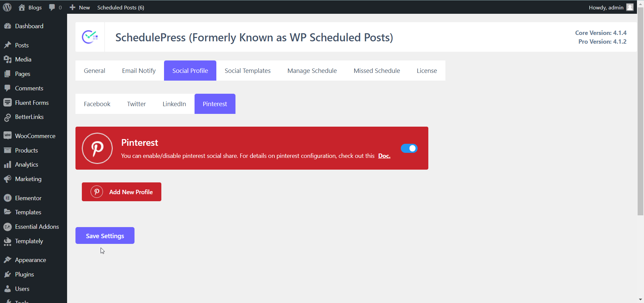The height and width of the screenshot is (303, 644).
Task: Select the LinkedIn profile tab
Action: (174, 104)
